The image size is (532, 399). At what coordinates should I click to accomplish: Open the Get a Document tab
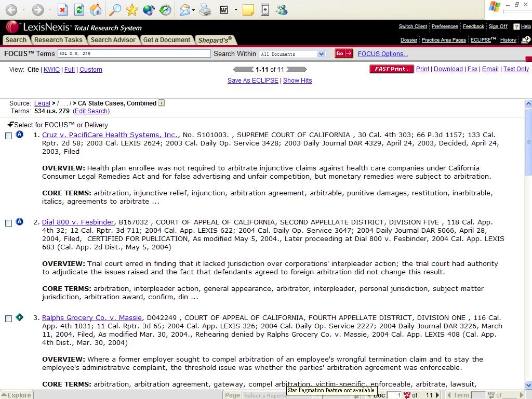(167, 40)
